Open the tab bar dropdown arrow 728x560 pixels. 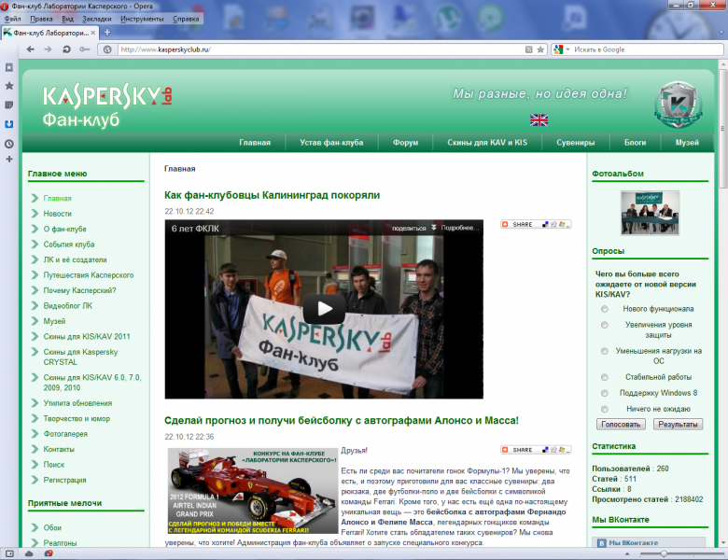click(x=721, y=33)
